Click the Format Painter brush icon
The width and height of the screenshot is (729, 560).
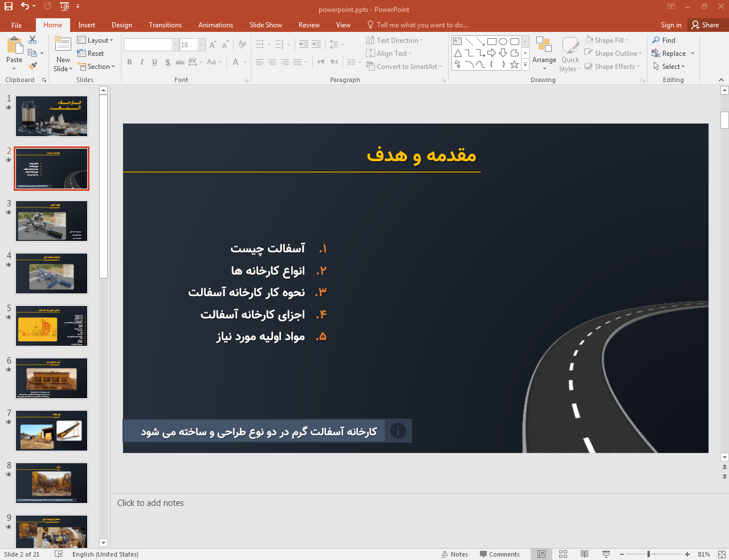coord(32,66)
